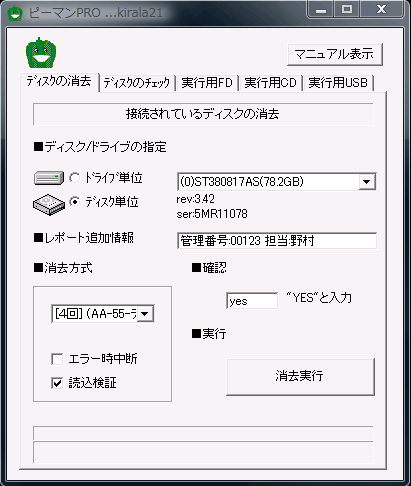Enable エラー時中断 checkbox
This screenshot has height=486, width=411.
point(57,359)
